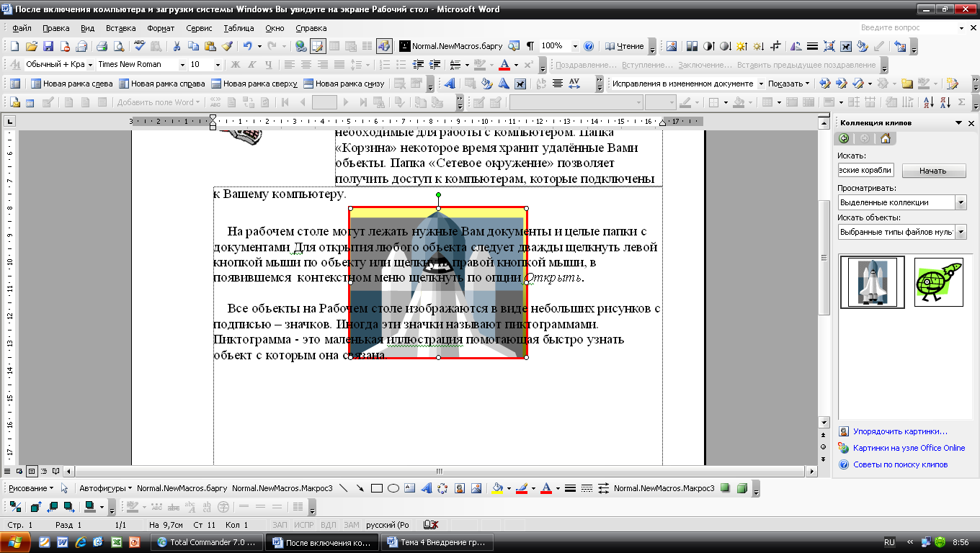Click the 'Начать' search button
980x553 pixels.
pyautogui.click(x=933, y=171)
